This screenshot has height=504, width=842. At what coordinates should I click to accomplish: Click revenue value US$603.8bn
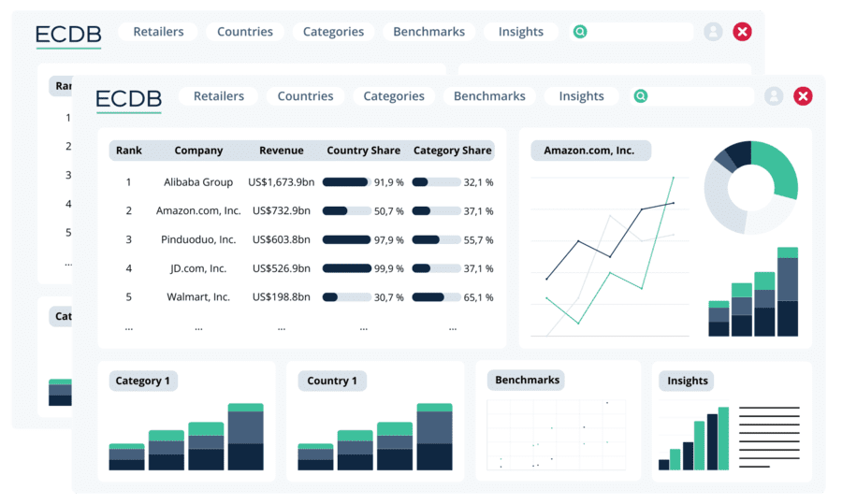281,239
